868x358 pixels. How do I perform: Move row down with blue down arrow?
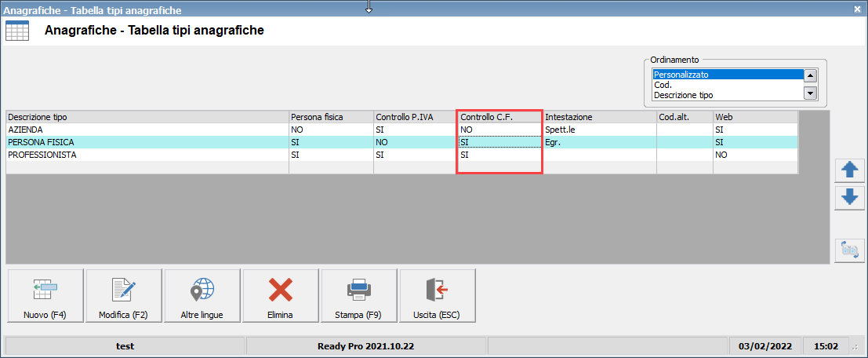point(849,197)
